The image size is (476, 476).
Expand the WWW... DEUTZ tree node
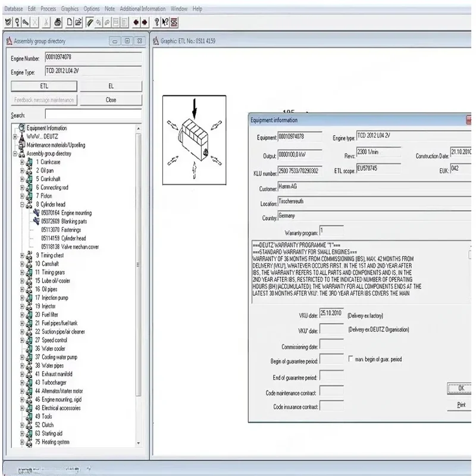click(x=15, y=136)
